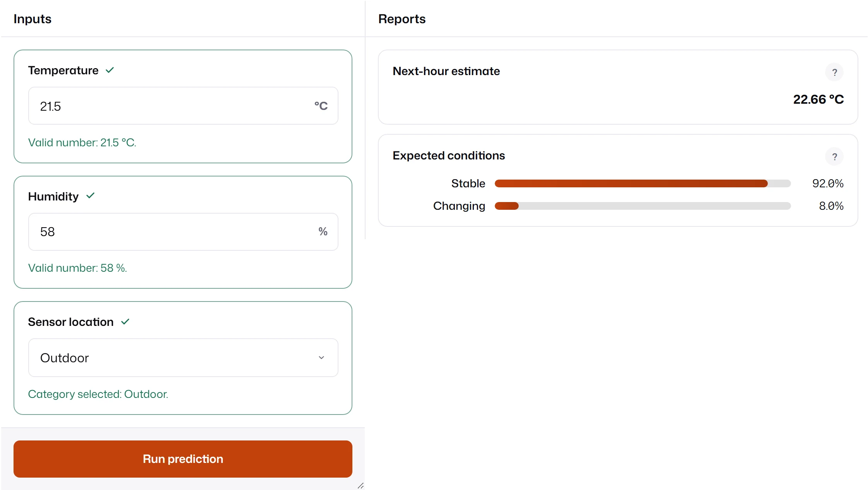Screen dimensions: 868x490
Task: Click the Expected conditions title
Action: pyautogui.click(x=449, y=156)
